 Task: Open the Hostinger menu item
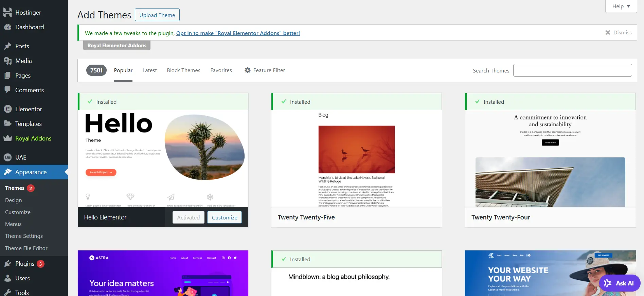pos(34,13)
